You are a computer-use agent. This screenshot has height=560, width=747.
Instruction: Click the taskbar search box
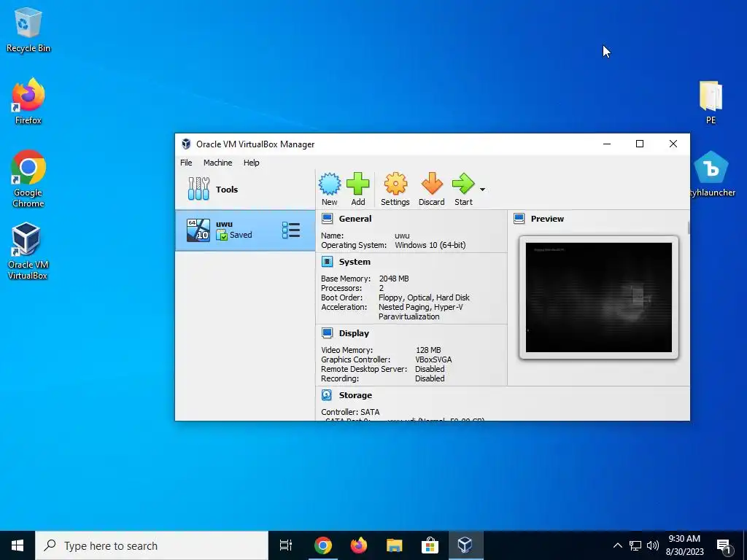tap(152, 545)
